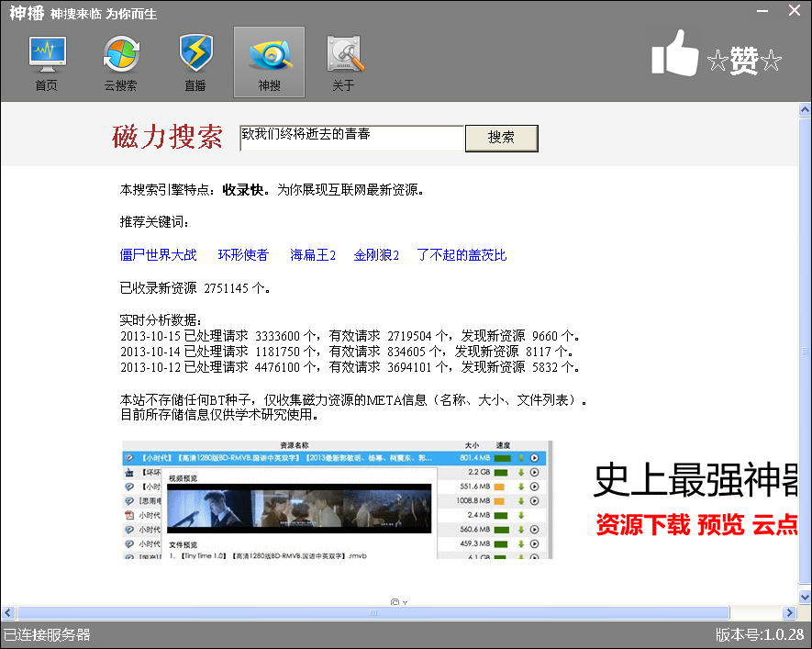Click the vertical scrollbar down arrow
Screen dimensions: 812x649
coord(805,597)
